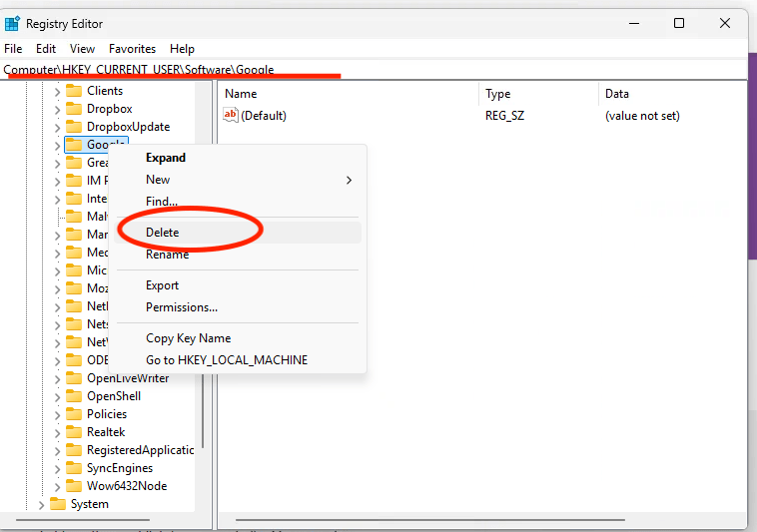The height and width of the screenshot is (532, 757).
Task: Select the Wow6432Node folder icon
Action: [x=74, y=486]
